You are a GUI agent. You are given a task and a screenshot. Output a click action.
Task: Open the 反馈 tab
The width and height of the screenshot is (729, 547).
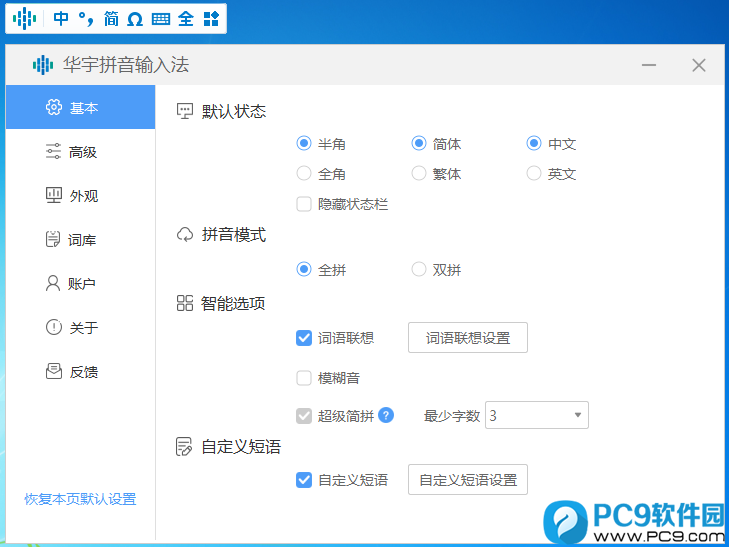click(80, 371)
